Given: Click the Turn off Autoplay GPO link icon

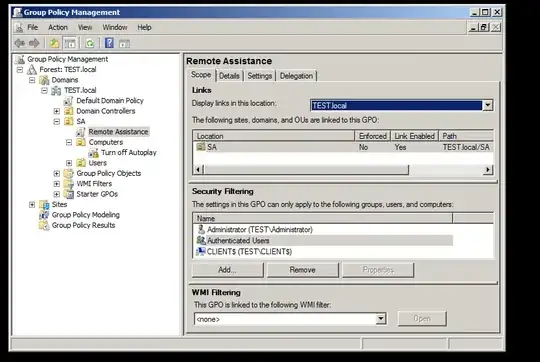Looking at the screenshot, I should (93, 153).
